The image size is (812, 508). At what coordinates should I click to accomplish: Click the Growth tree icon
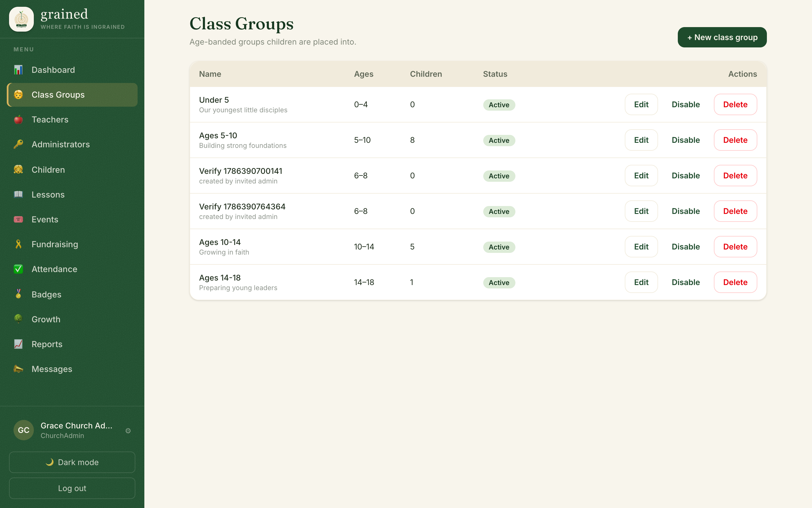pyautogui.click(x=18, y=319)
